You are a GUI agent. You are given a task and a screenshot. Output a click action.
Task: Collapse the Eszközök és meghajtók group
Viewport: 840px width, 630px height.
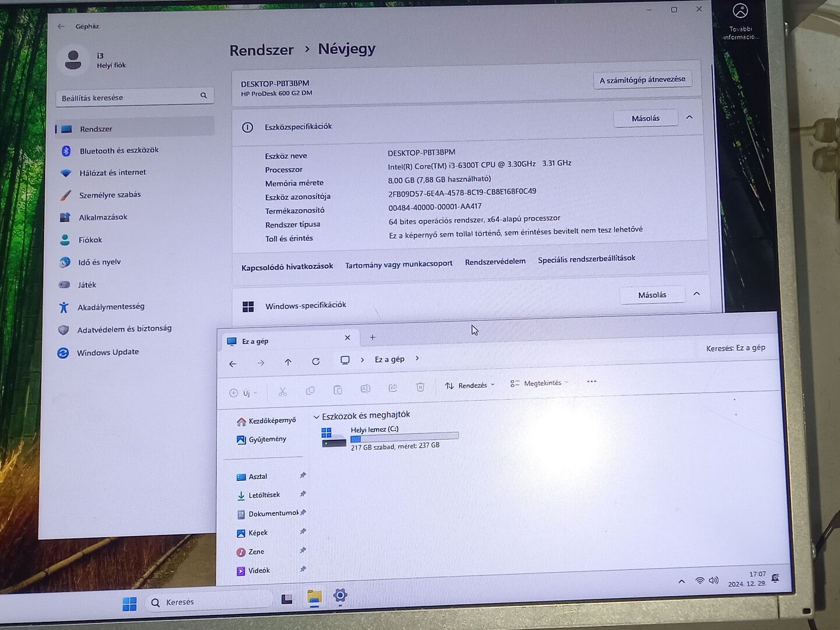pos(317,417)
